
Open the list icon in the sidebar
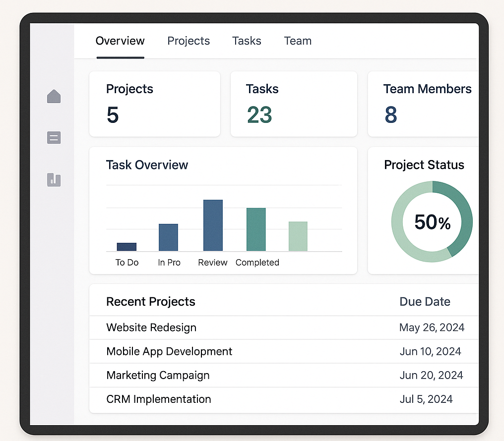click(x=54, y=137)
